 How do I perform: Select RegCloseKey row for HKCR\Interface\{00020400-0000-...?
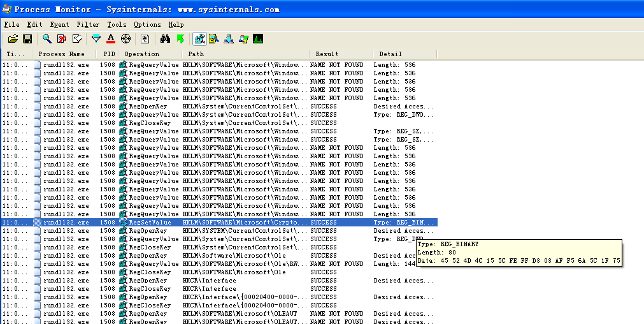click(219, 305)
